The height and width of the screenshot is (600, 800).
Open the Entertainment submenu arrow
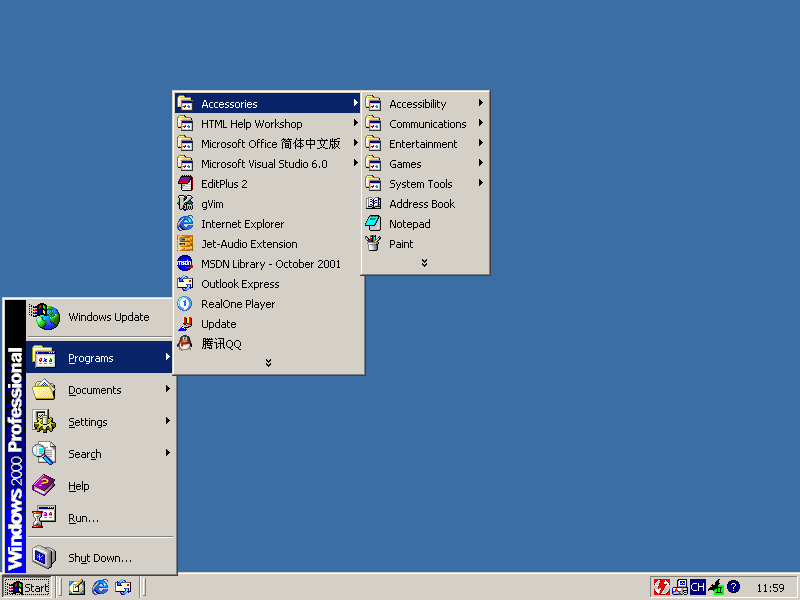pyautogui.click(x=481, y=143)
